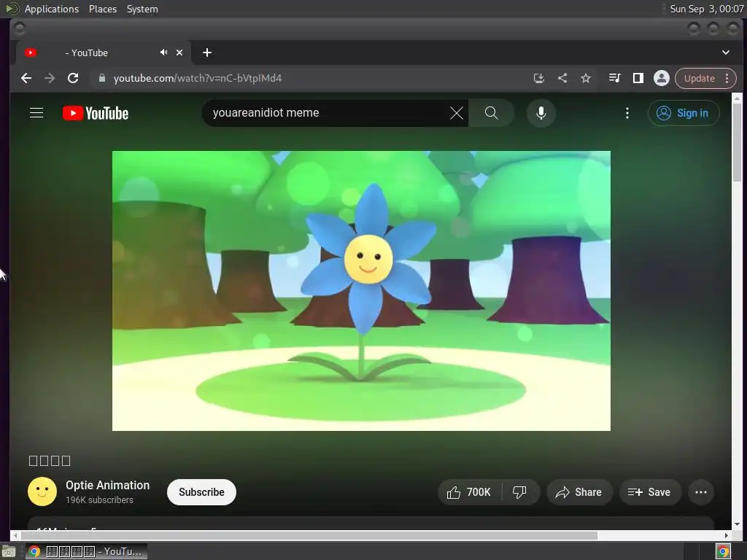The image size is (747, 560).
Task: Open the tab search chevron
Action: (726, 52)
